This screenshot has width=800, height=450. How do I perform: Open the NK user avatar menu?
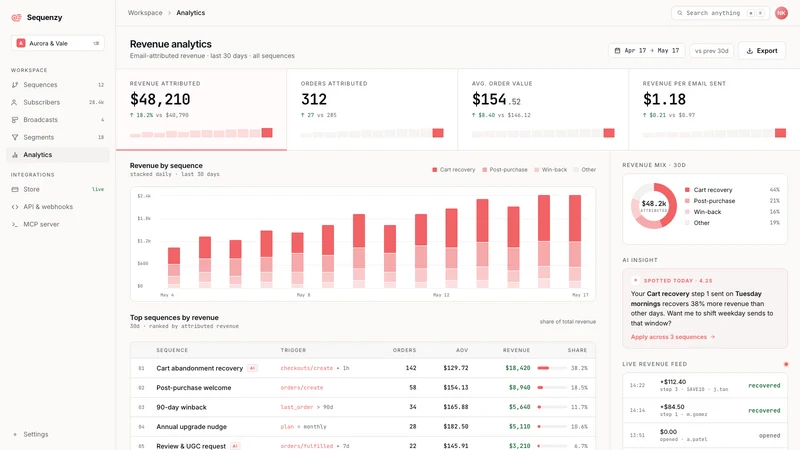pos(781,13)
